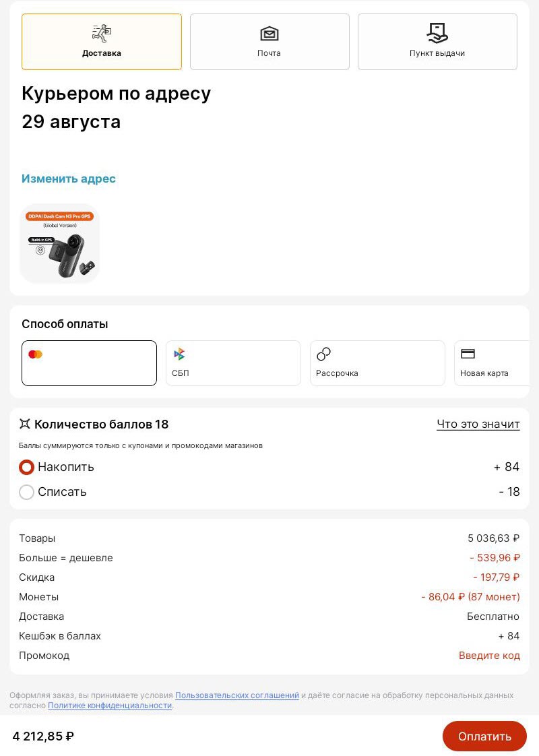Click the parcel-in-hand icon on Пункт выдачи
This screenshot has width=539, height=756.
(437, 32)
